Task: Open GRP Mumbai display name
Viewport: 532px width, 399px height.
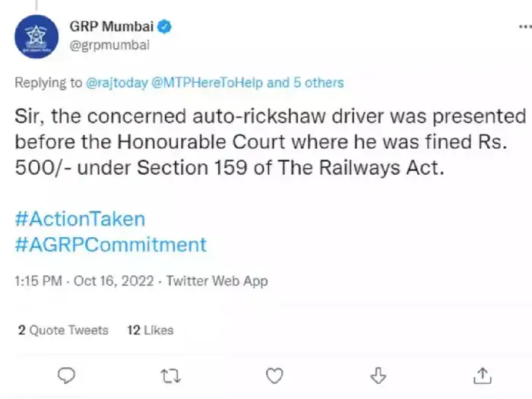Action: coord(112,27)
